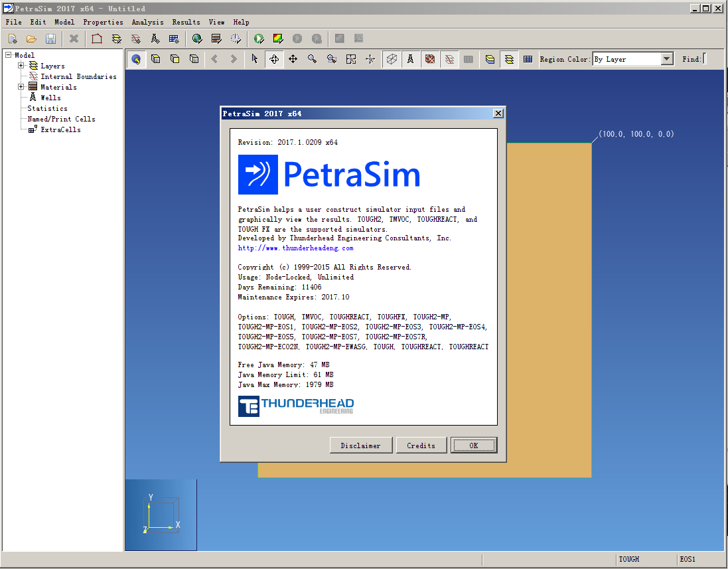Open the Properties menu

[103, 22]
